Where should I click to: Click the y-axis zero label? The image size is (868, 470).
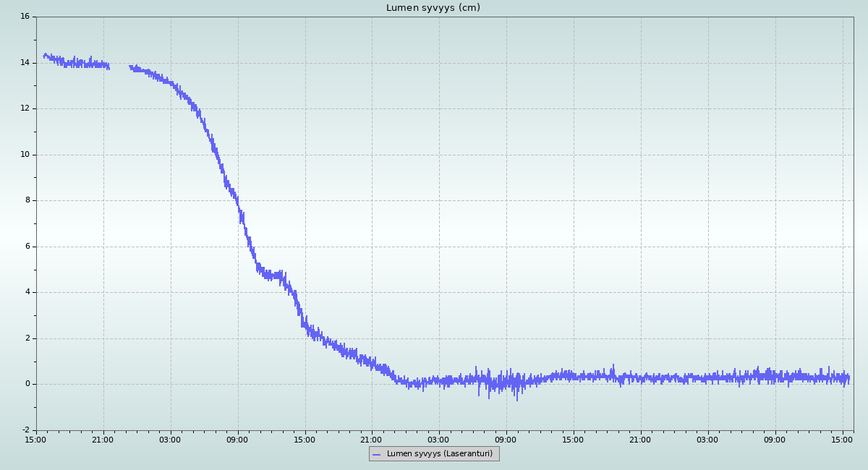27,384
